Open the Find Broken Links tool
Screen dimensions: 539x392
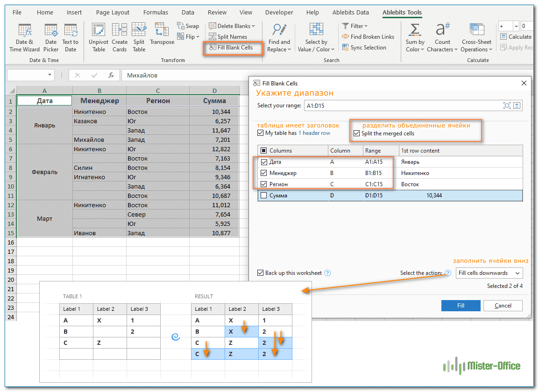coord(368,37)
